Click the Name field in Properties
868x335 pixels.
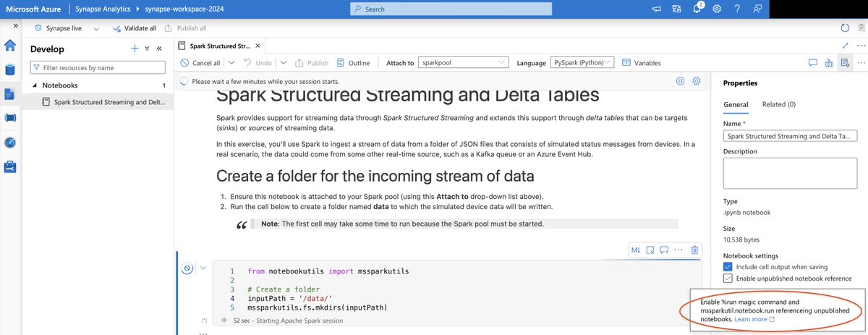[x=791, y=135]
